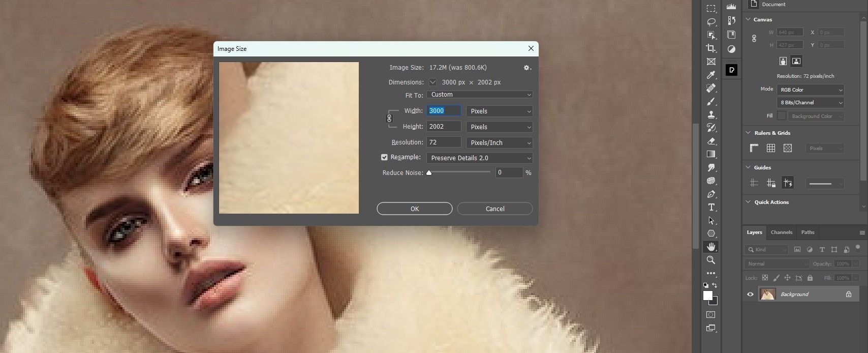Screen dimensions: 868x353
Task: Toggle transparency grid icon in Rulers & Grids
Action: 788,148
